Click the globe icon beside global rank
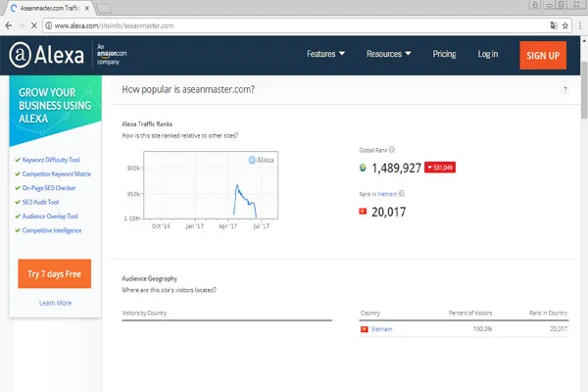Image resolution: width=588 pixels, height=392 pixels. click(363, 168)
